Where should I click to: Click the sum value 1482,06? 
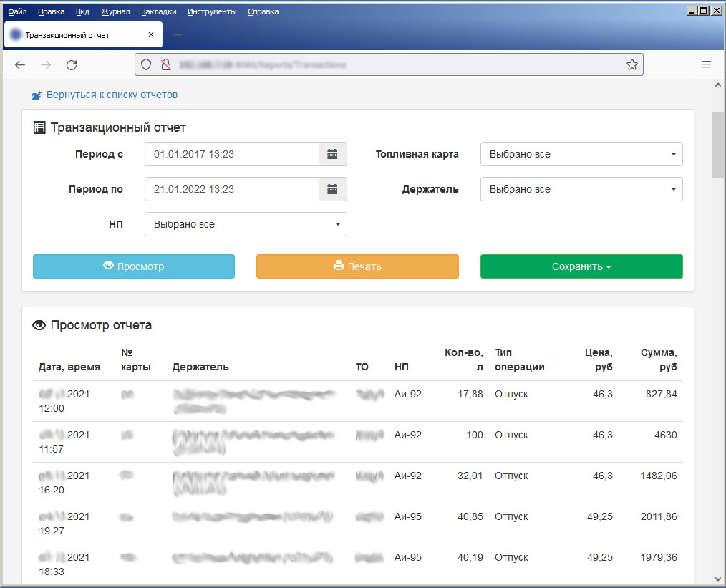click(659, 476)
